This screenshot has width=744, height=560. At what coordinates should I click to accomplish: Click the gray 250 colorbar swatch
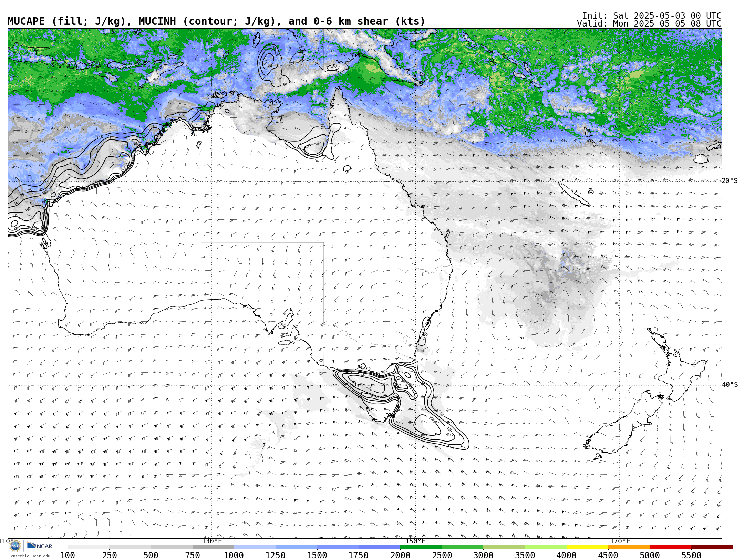[130, 547]
